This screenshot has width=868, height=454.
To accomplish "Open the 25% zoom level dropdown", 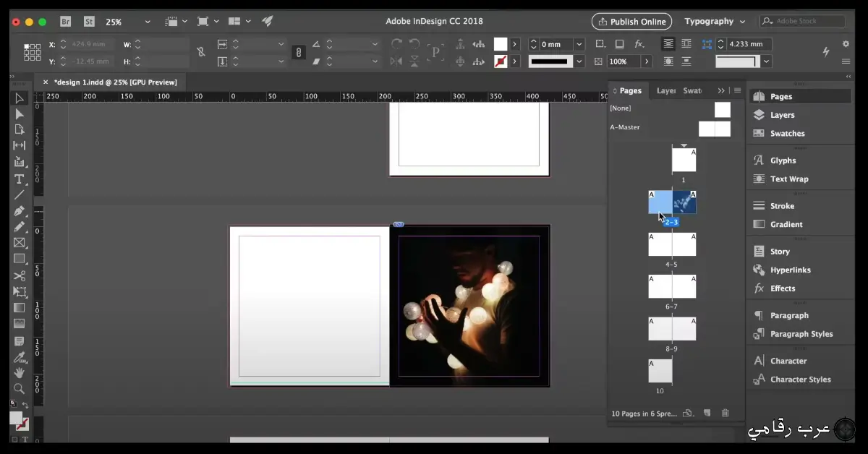I will coord(127,21).
